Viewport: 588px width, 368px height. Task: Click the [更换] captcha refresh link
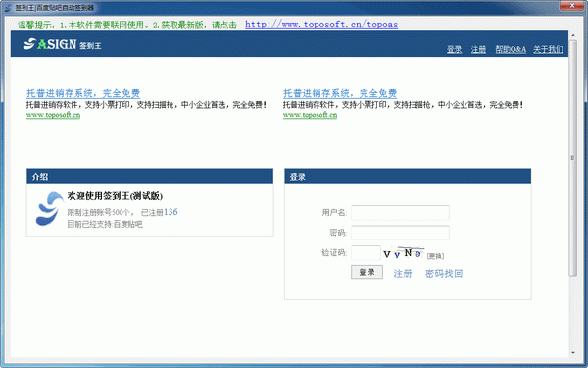click(435, 256)
